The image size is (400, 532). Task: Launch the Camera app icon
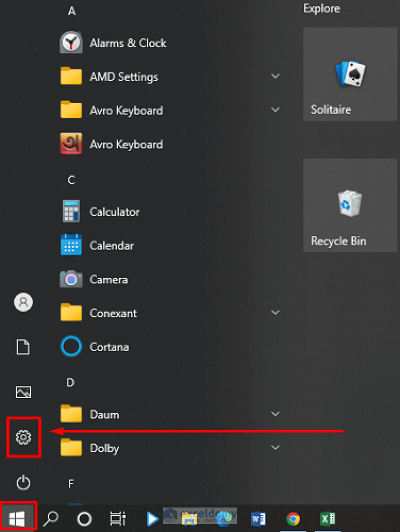pos(71,279)
